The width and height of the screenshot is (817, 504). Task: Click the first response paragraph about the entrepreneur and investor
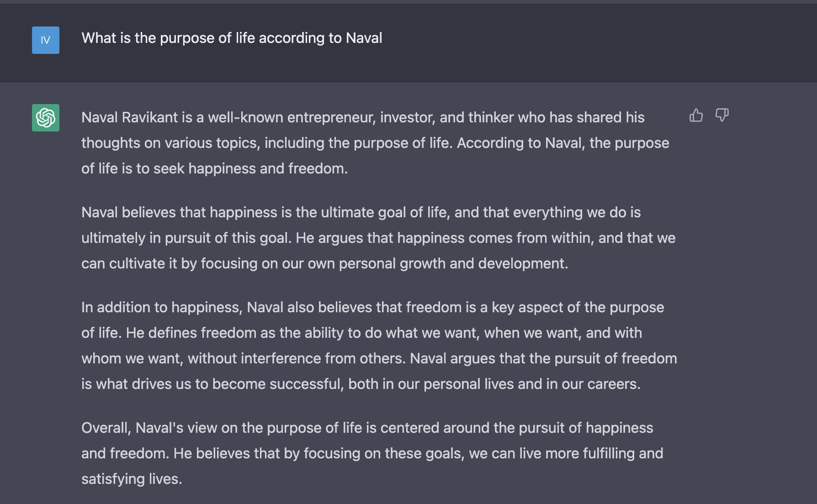pyautogui.click(x=375, y=143)
